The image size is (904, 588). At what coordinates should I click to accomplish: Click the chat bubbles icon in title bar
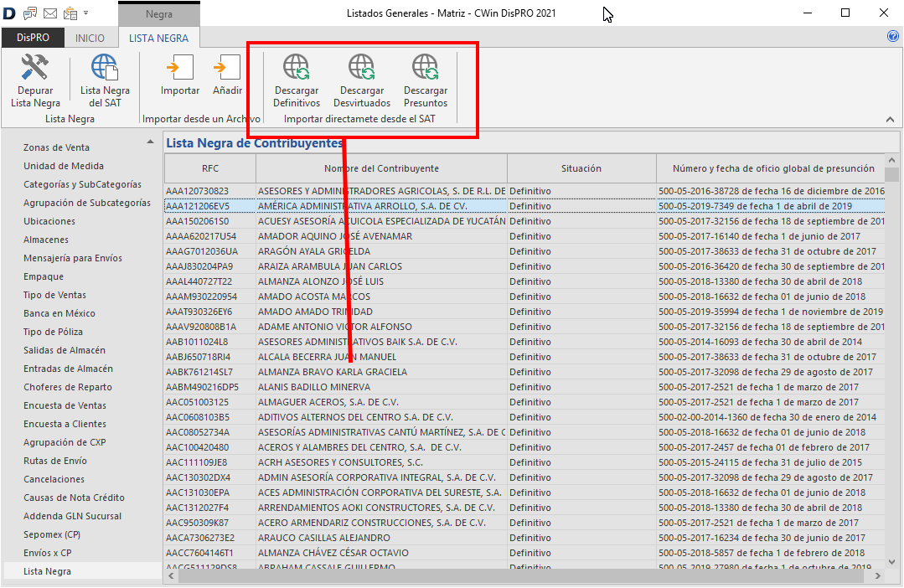[30, 13]
